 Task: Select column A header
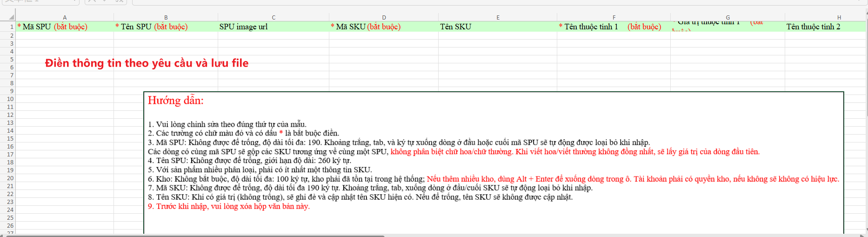pyautogui.click(x=65, y=17)
